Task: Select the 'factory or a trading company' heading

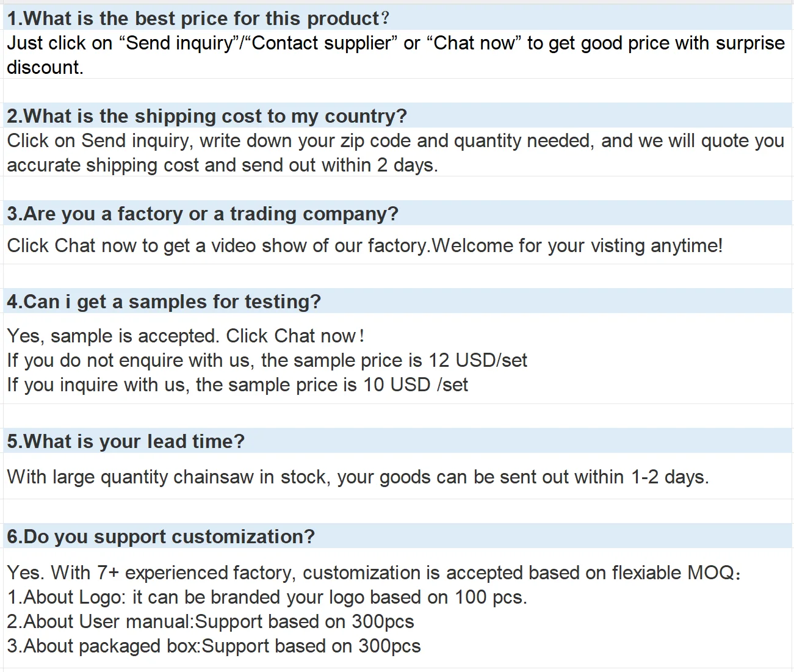Action: click(x=203, y=214)
